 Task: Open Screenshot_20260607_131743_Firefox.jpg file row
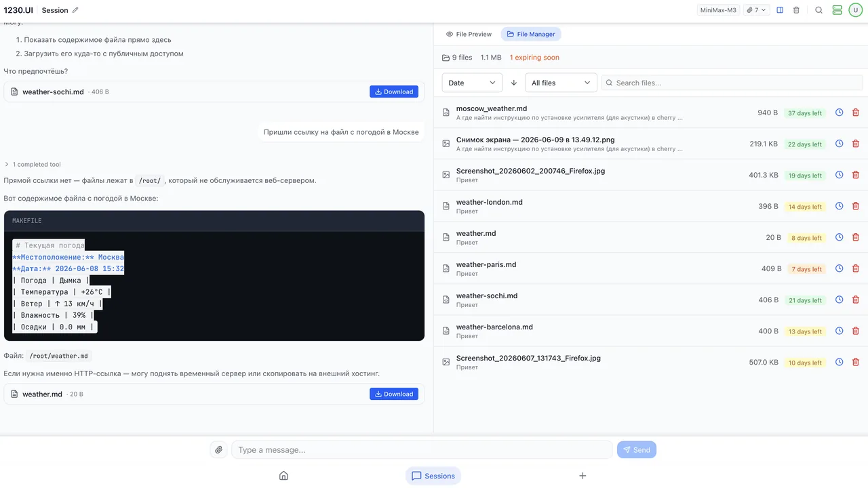pyautogui.click(x=650, y=362)
